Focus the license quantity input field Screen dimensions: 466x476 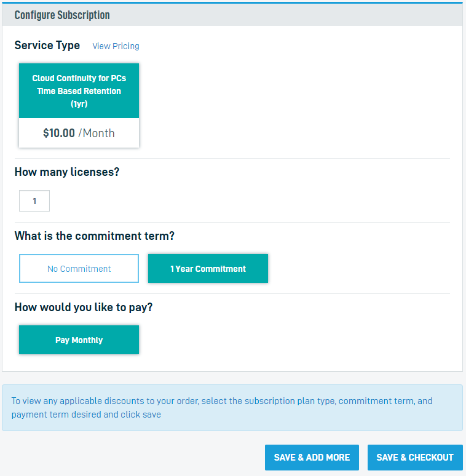(34, 201)
